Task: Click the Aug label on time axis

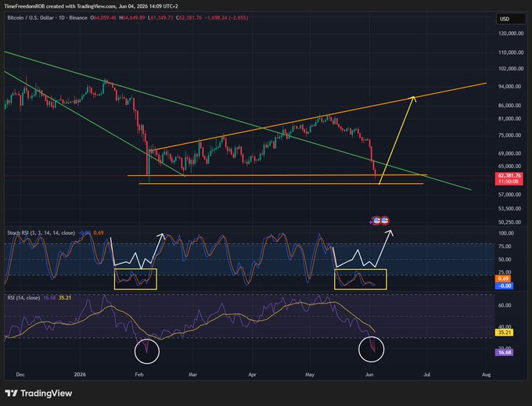Action: 486,375
